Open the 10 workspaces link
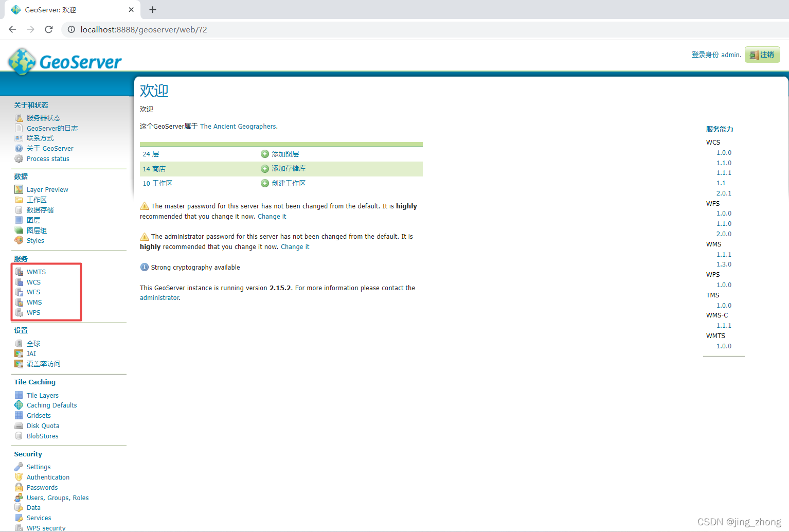 point(157,183)
